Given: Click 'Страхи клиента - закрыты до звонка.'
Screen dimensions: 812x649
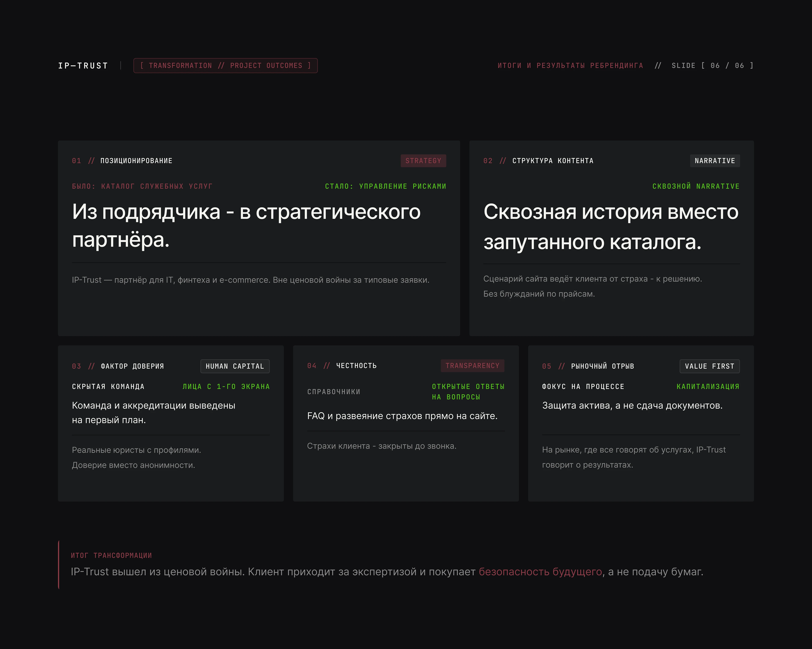Looking at the screenshot, I should coord(381,446).
